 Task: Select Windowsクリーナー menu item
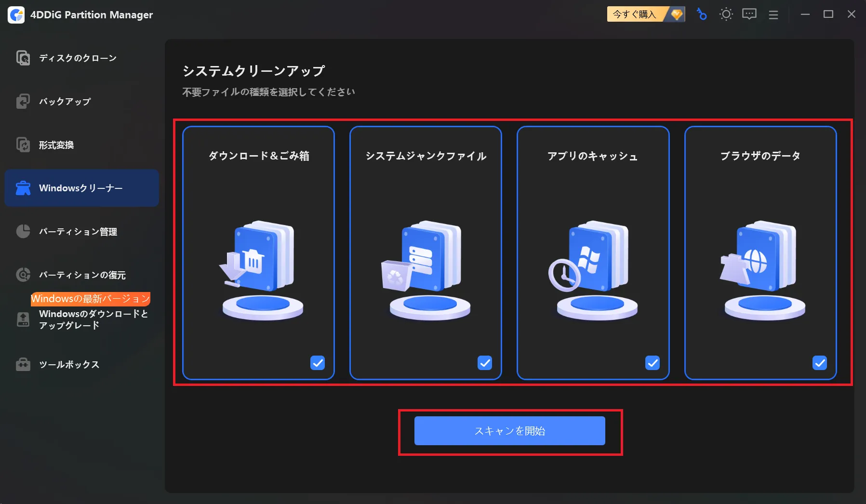tap(81, 188)
